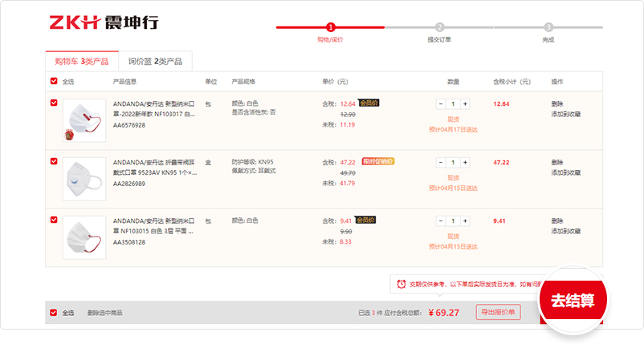Screen dimensions: 644x344
Task: Click the 会员价 badge on AA3508128 row
Action: tap(365, 221)
